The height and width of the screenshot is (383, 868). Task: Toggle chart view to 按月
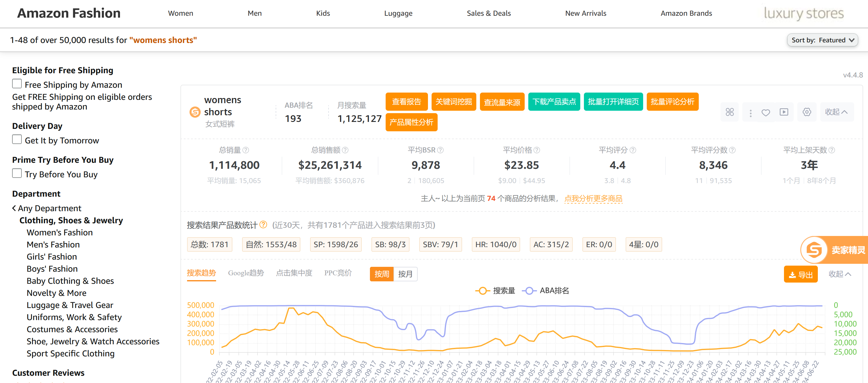pos(405,274)
